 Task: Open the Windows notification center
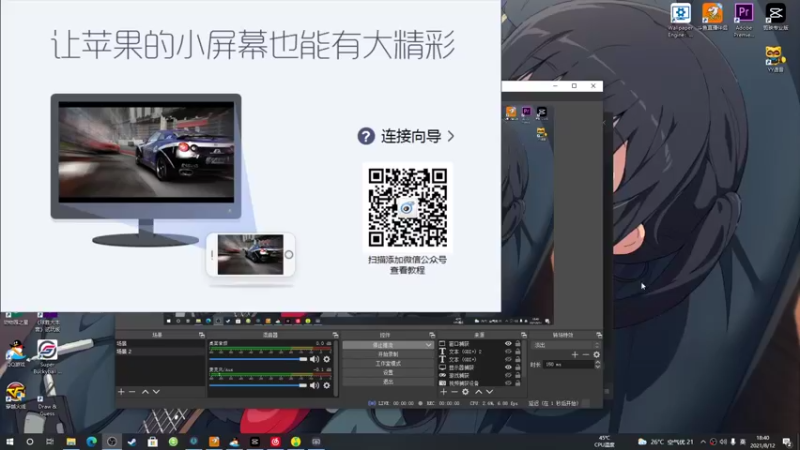click(787, 442)
